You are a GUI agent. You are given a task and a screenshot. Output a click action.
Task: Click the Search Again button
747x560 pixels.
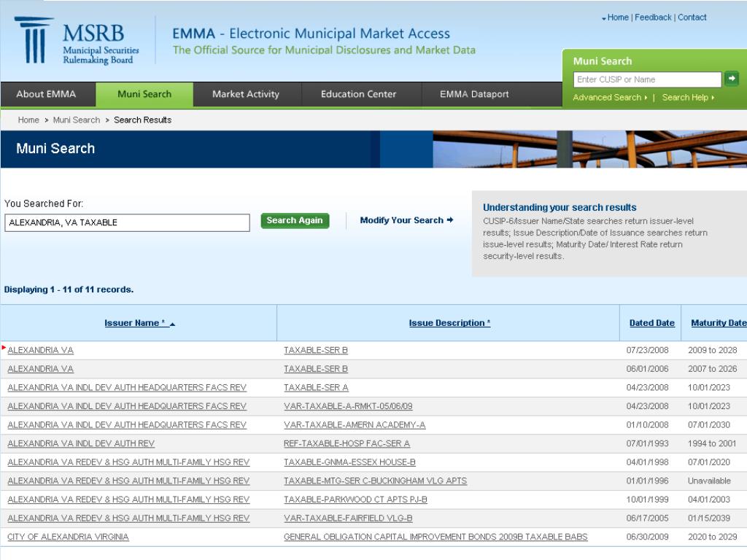pos(295,220)
